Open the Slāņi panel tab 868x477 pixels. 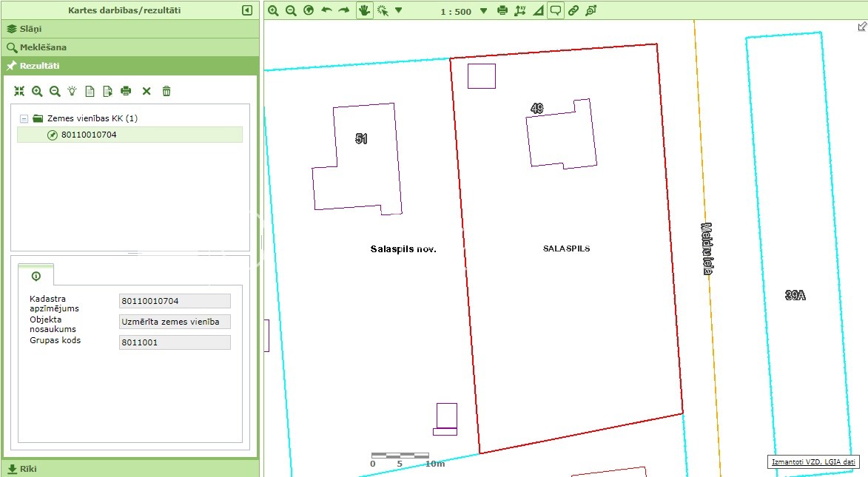pos(129,29)
